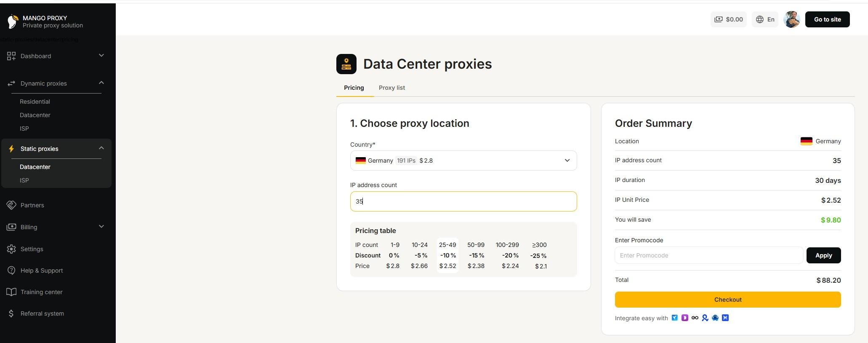Open the user profile avatar
Viewport: 868px width, 343px height.
click(x=791, y=19)
